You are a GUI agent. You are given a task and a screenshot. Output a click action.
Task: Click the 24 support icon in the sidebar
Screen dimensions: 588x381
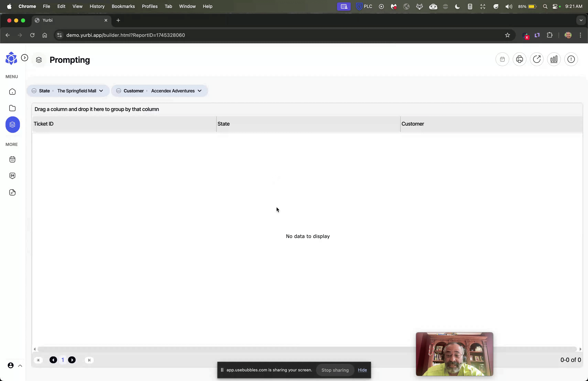coord(12,176)
